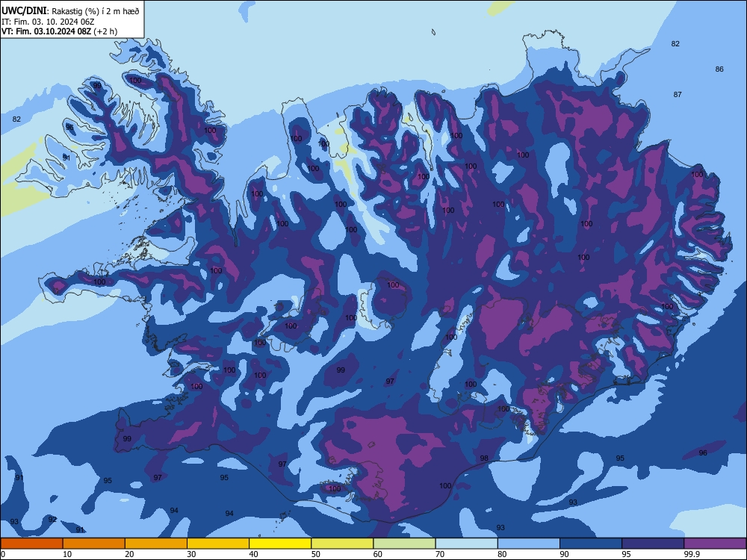The height and width of the screenshot is (560, 747).
Task: Click the 'VT: Fim. 03.10.2024 08Z (+2 h)' line
Action: click(60, 31)
